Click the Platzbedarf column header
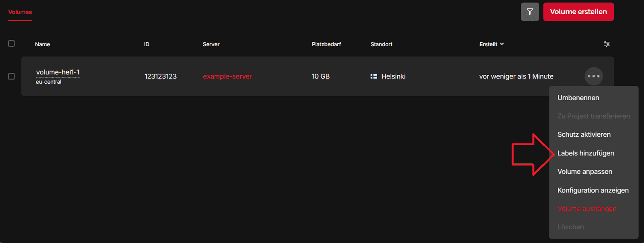Image resolution: width=644 pixels, height=243 pixels. click(326, 44)
